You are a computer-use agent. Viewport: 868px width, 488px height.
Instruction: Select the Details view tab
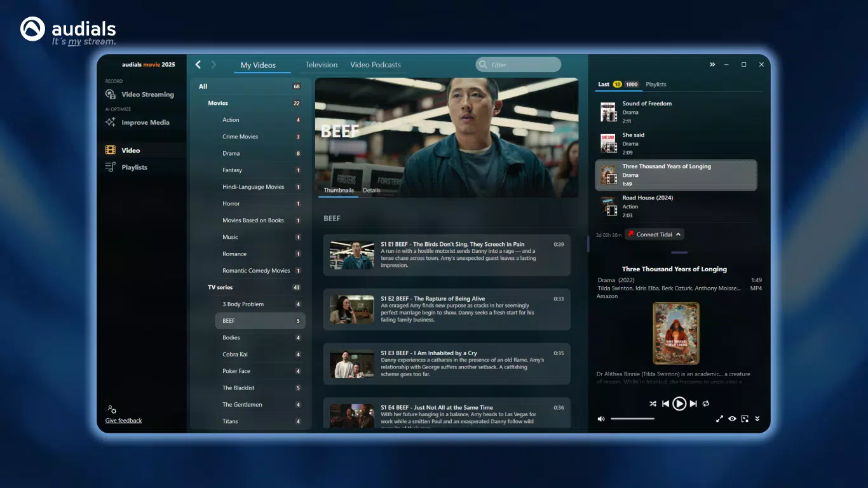pyautogui.click(x=372, y=190)
